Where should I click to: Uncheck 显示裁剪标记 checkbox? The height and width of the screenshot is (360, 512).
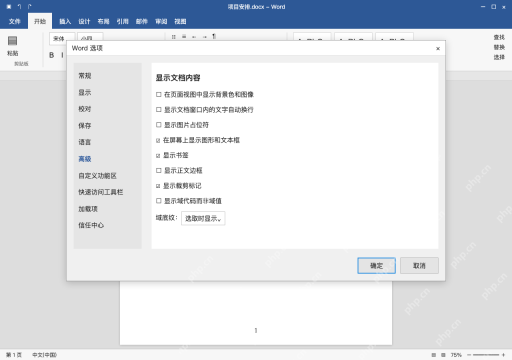click(158, 186)
